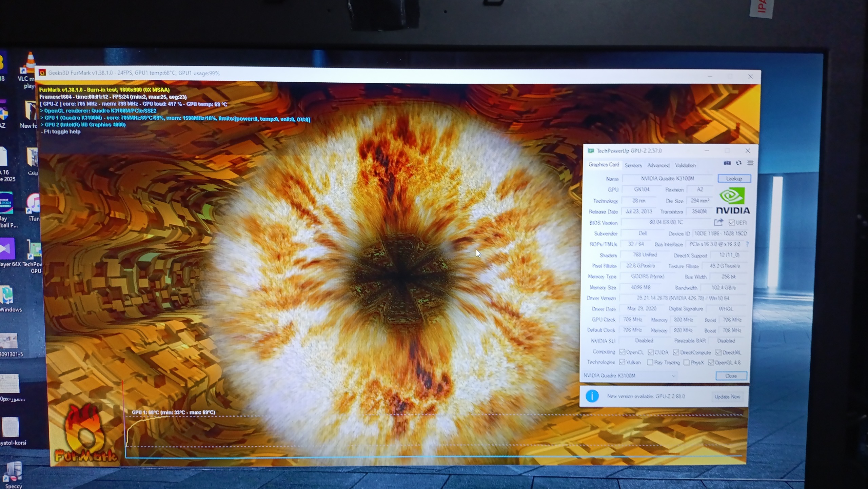Click the GPU Name field
This screenshot has width=868, height=489.
(x=667, y=178)
